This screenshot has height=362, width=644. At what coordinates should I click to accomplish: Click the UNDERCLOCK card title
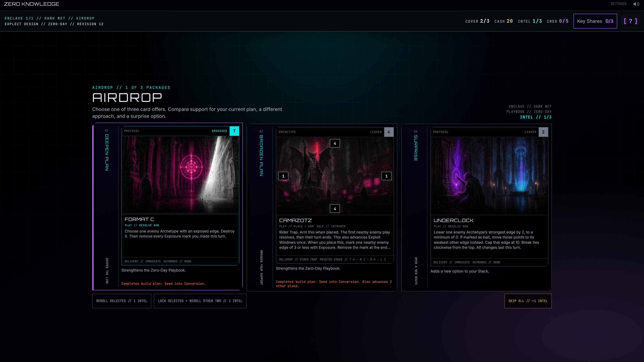coord(453,220)
